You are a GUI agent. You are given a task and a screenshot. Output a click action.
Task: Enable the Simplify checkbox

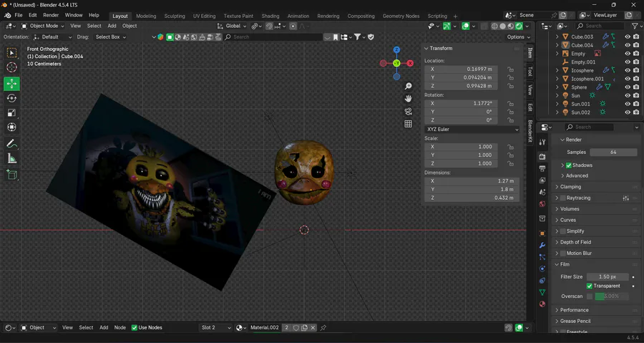click(x=563, y=231)
